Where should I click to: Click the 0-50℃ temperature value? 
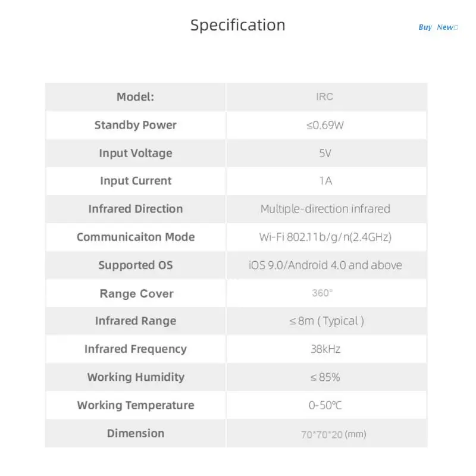[x=325, y=406]
